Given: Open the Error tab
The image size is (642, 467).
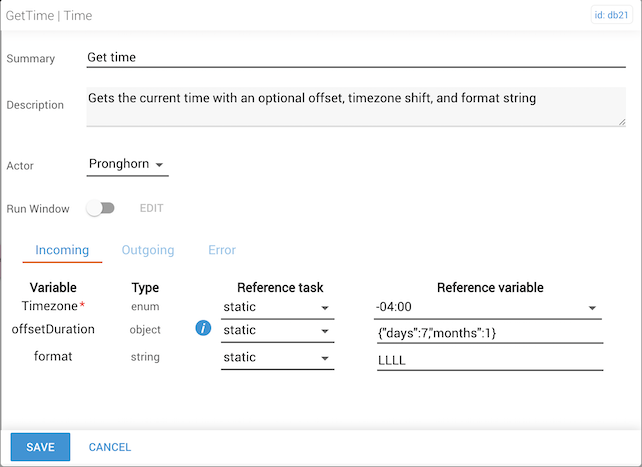Looking at the screenshot, I should click(x=222, y=250).
